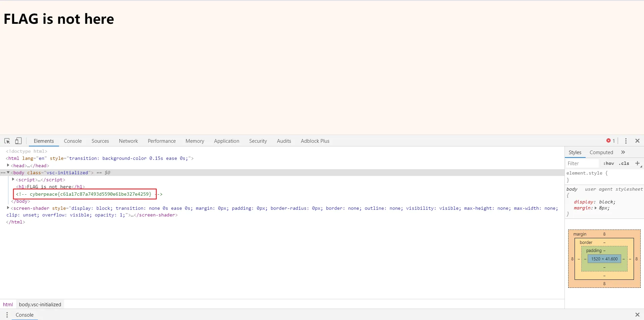Close the DevTools panel
644x320 pixels.
click(638, 141)
